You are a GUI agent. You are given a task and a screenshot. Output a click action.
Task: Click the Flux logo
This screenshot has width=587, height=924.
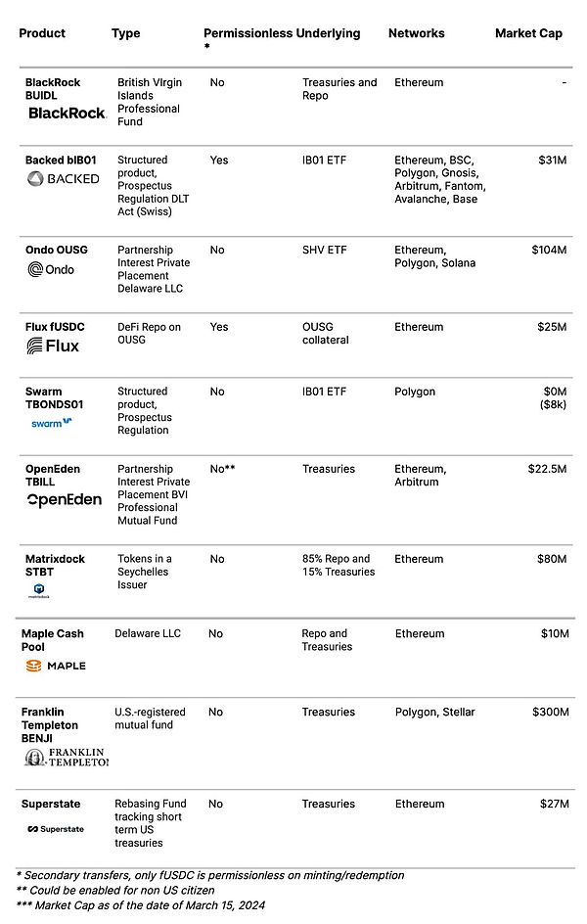click(53, 346)
